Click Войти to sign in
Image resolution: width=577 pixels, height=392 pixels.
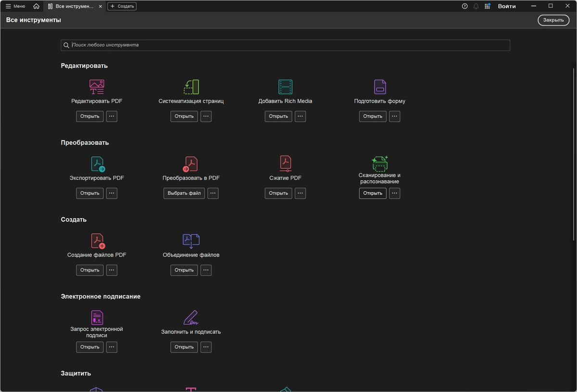click(507, 6)
